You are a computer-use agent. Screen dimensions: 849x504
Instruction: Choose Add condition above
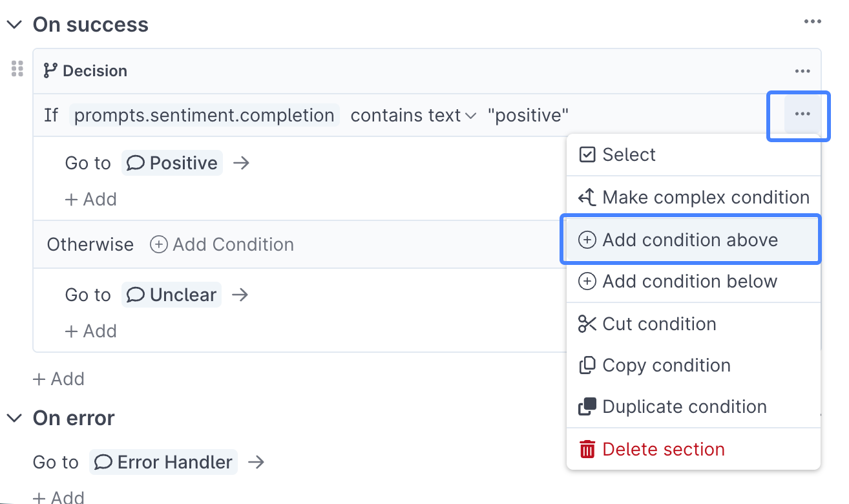coord(691,240)
